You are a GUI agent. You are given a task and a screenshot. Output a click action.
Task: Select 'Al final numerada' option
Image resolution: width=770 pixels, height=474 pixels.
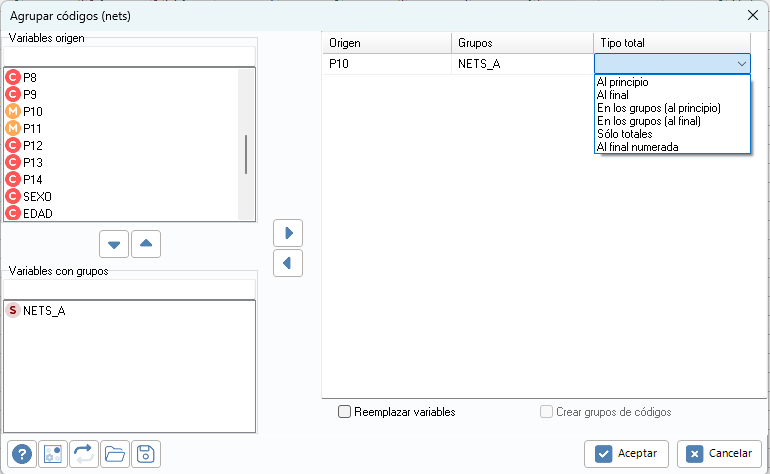[x=637, y=147]
